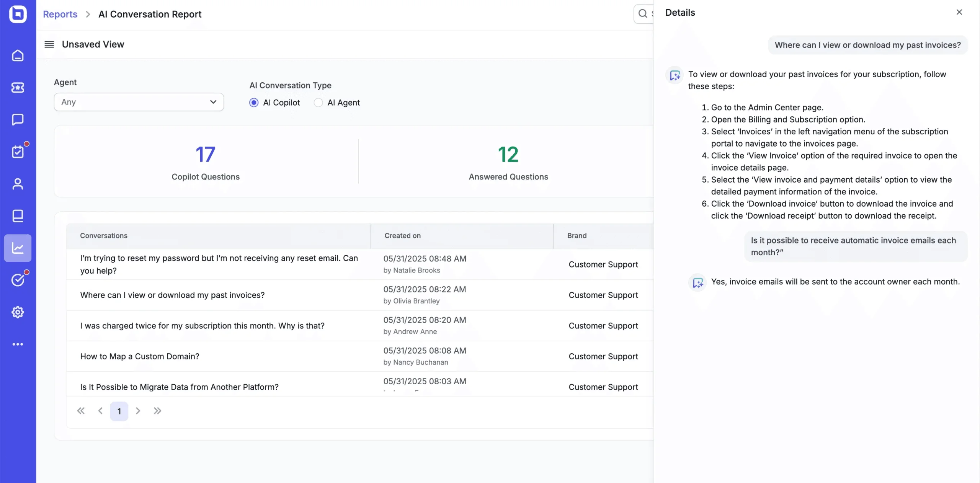Open the Knowledge Base book icon
The width and height of the screenshot is (980, 483).
tap(18, 216)
